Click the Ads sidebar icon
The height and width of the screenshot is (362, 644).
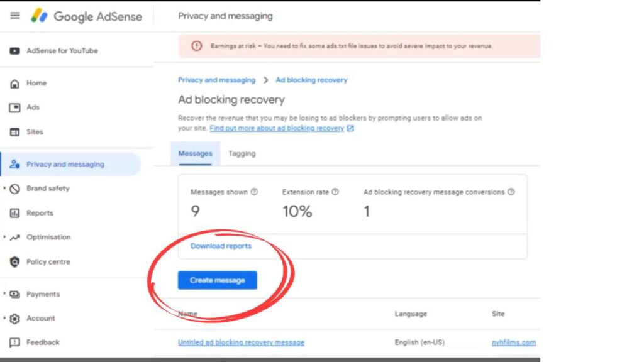[x=15, y=107]
